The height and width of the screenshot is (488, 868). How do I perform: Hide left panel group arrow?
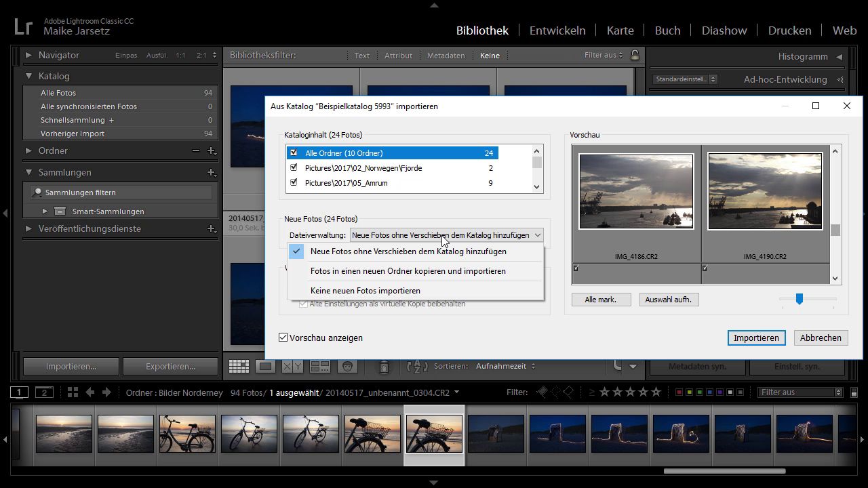[5, 213]
